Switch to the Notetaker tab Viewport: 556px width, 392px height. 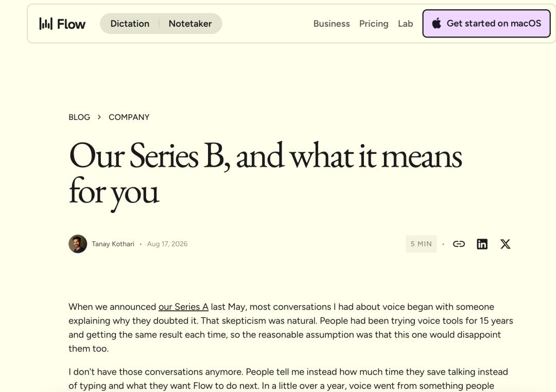pos(190,24)
